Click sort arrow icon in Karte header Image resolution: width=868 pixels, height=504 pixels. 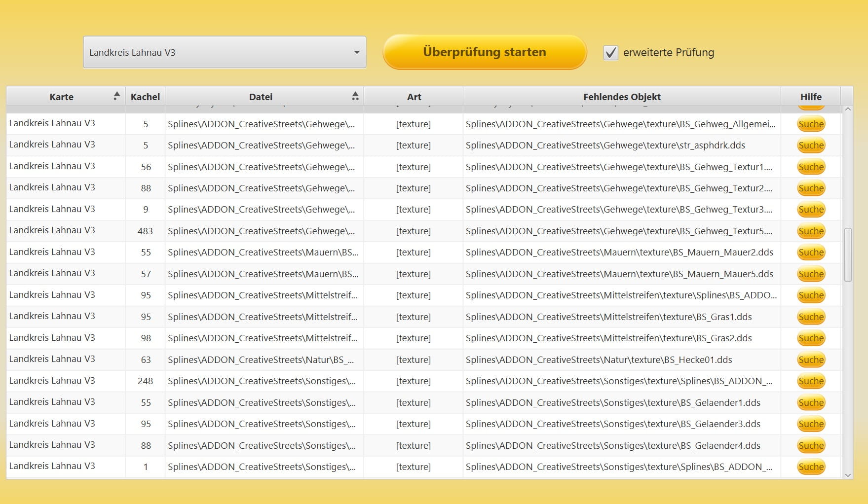coord(116,96)
